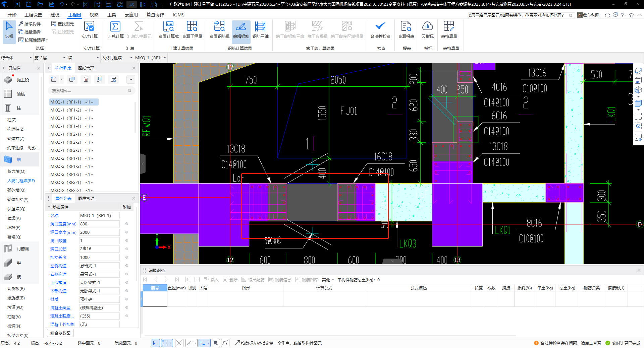Open 查看钢筋量 rebar quantity viewer

219,30
